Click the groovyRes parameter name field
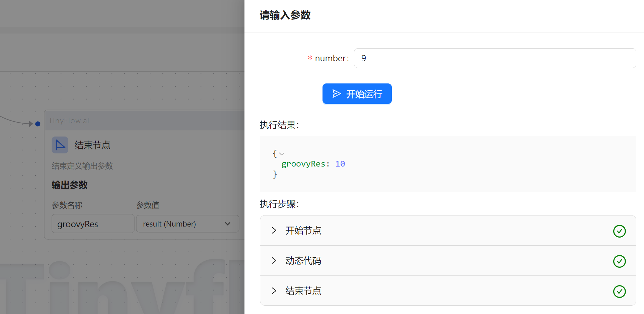Screen dimensions: 644x314 93,224
